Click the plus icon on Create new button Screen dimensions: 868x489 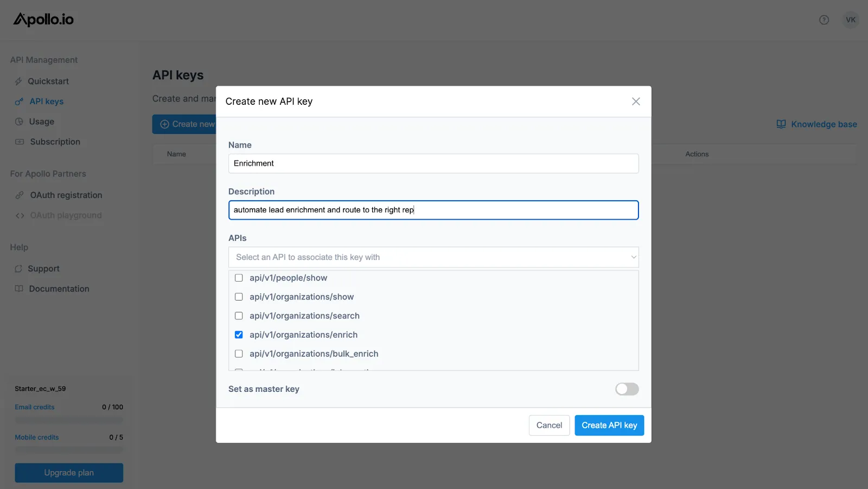coord(165,124)
